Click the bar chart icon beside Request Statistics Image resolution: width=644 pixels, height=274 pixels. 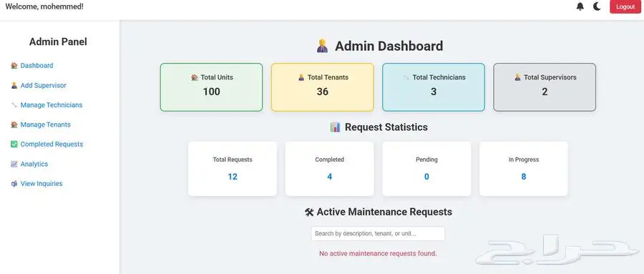click(x=335, y=127)
